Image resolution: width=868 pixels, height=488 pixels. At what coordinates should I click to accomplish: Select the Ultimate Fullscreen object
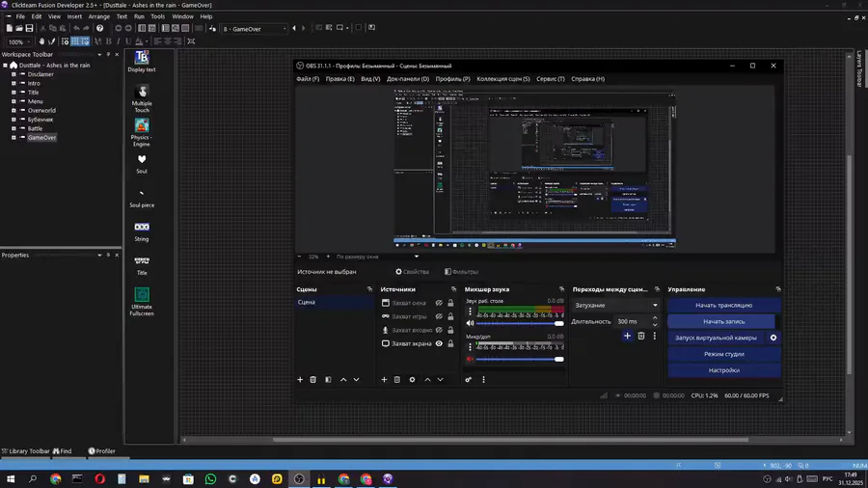pos(142,302)
